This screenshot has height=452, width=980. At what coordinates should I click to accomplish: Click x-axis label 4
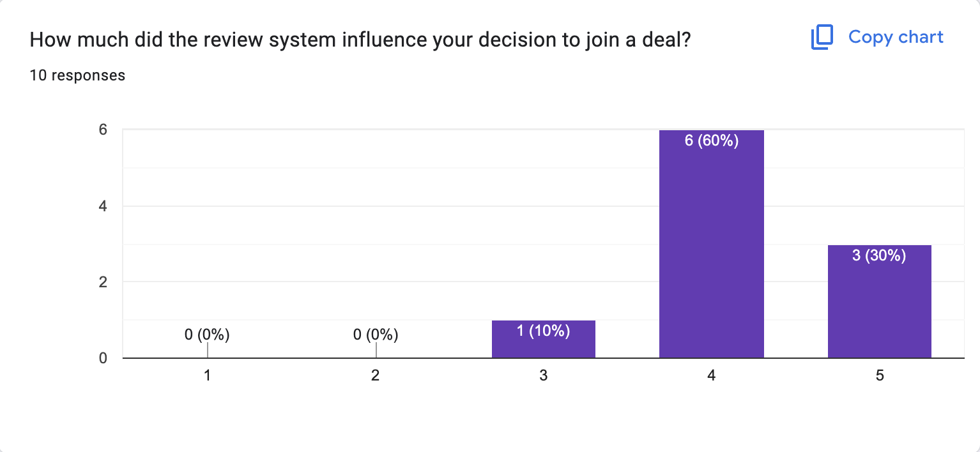tap(711, 376)
